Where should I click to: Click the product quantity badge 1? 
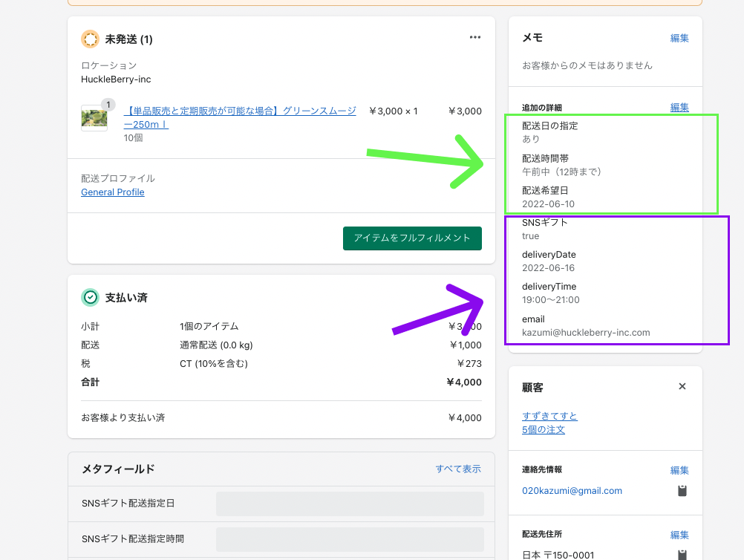[108, 105]
